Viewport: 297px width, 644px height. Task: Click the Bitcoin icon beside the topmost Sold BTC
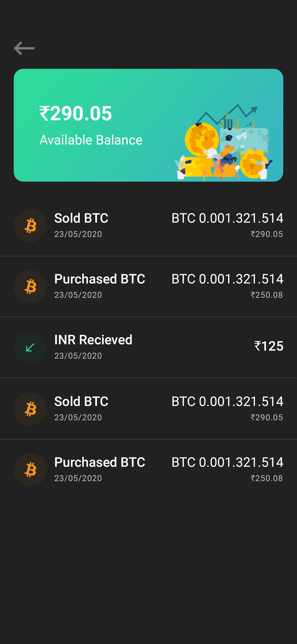30,226
